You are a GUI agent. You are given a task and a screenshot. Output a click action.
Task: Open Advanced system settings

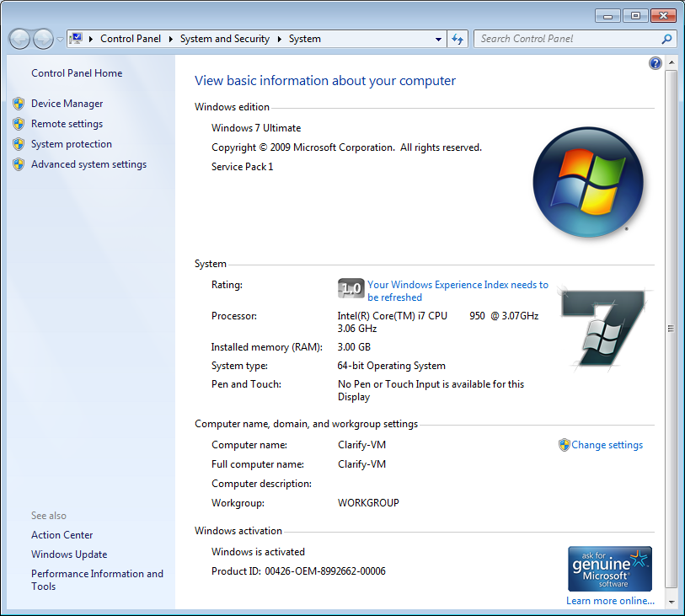click(88, 164)
